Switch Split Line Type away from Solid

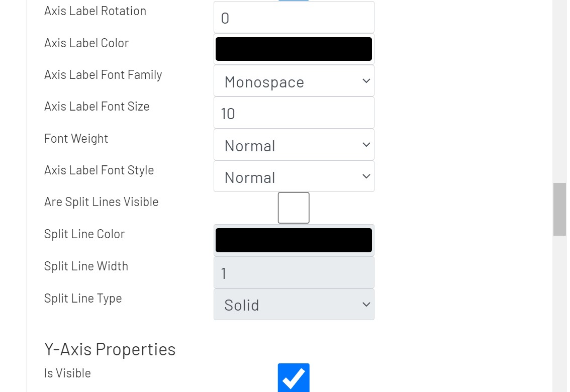point(294,305)
